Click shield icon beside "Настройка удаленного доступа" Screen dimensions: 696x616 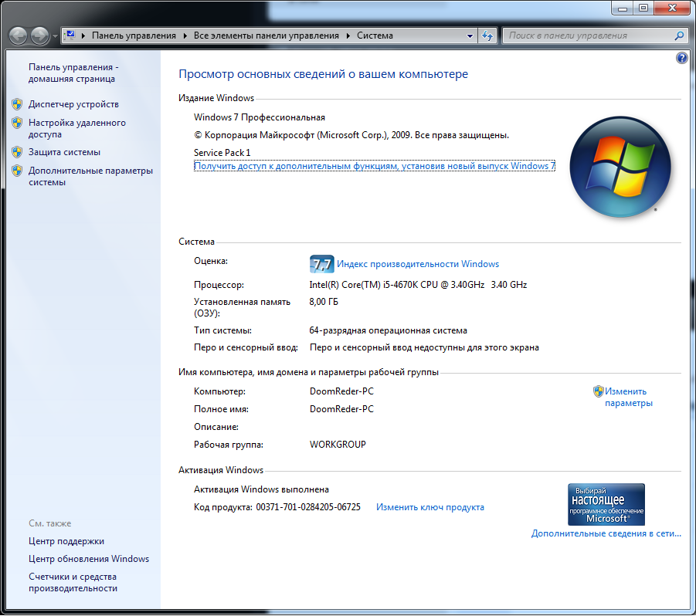(17, 123)
